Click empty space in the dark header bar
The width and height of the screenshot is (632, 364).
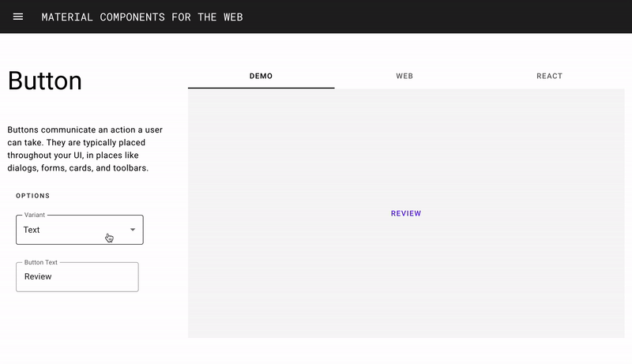(x=435, y=17)
